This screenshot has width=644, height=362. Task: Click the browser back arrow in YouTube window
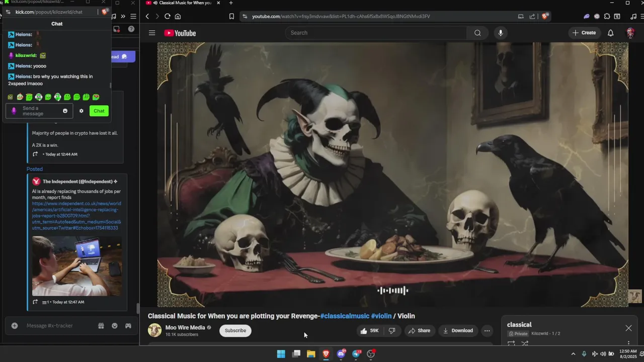pyautogui.click(x=147, y=17)
